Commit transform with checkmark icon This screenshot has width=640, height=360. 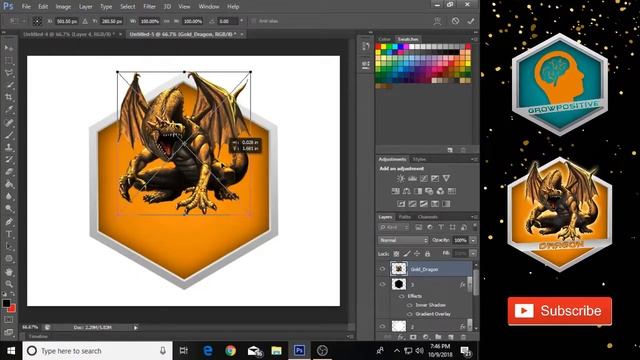pyautogui.click(x=471, y=21)
